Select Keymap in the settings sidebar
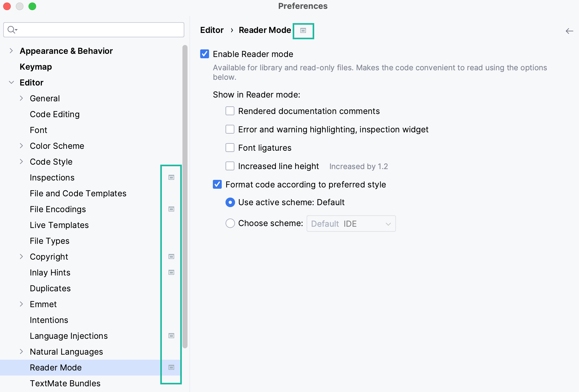Screen dimensions: 579x392 (35, 67)
